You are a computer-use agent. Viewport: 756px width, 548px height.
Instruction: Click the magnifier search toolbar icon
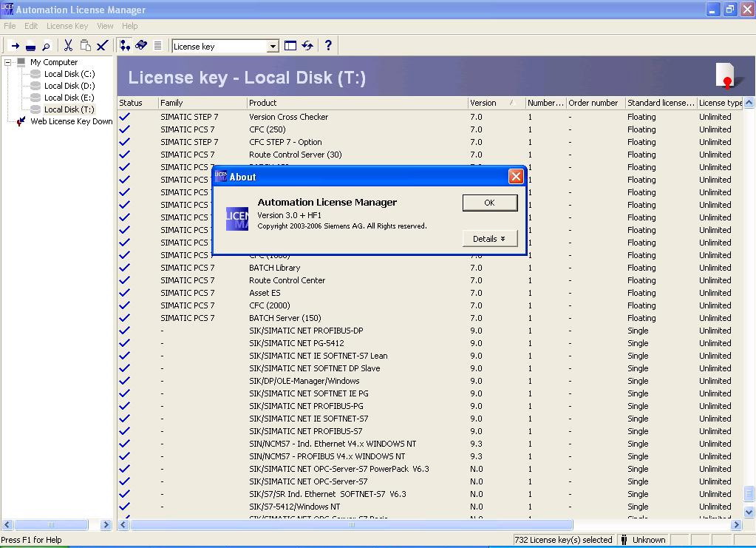coord(46,47)
